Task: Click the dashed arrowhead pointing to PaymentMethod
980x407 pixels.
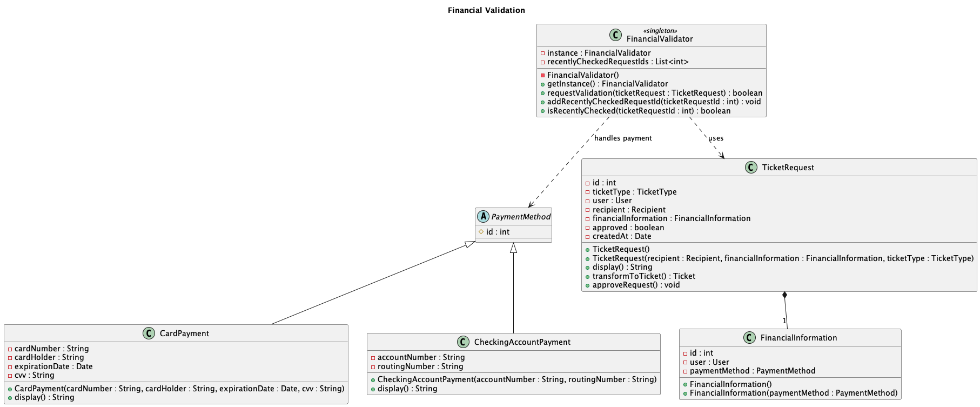Action: (532, 204)
